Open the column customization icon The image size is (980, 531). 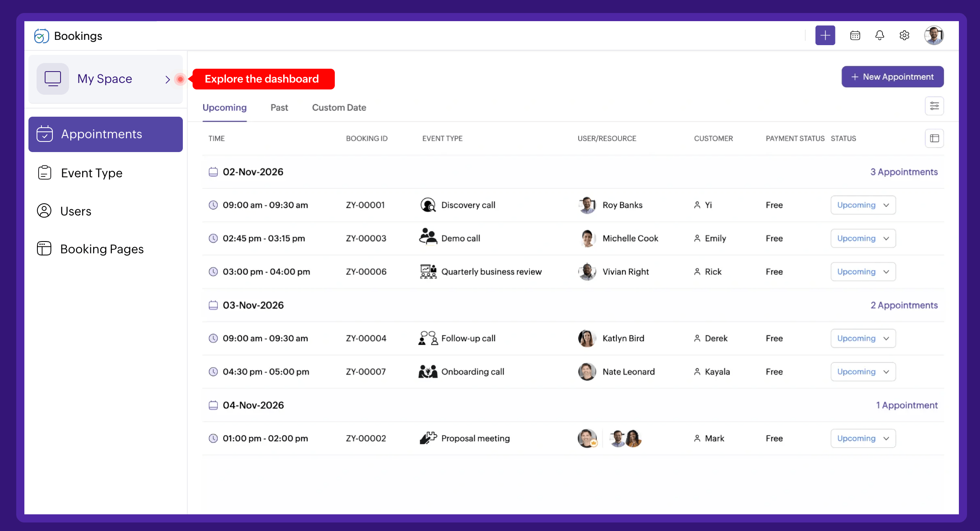tap(934, 138)
